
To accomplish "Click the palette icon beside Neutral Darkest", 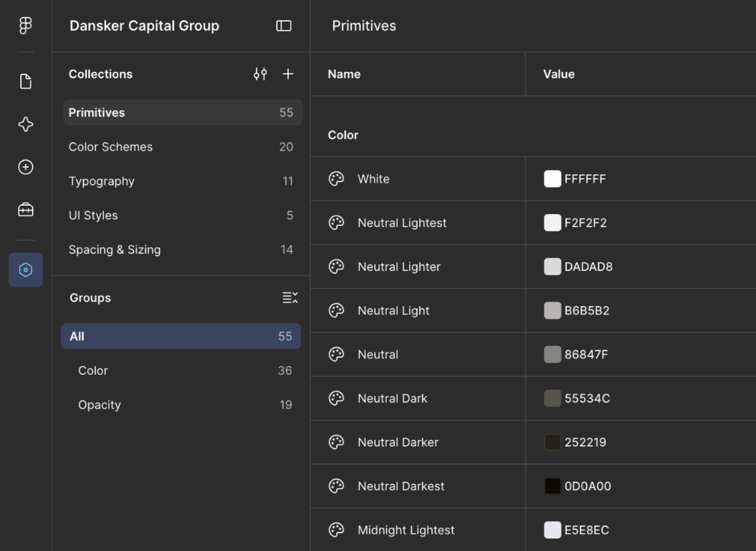I will (336, 486).
